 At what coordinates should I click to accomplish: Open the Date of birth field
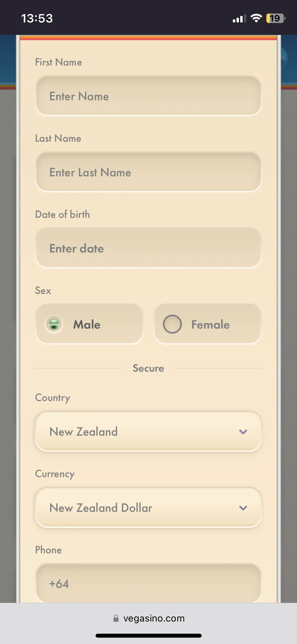(x=148, y=249)
